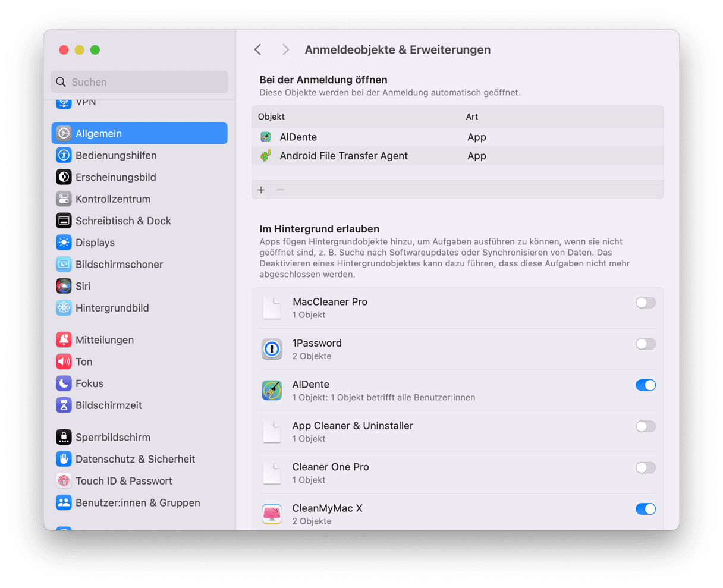
Task: Click the Suchen search field
Action: click(139, 82)
